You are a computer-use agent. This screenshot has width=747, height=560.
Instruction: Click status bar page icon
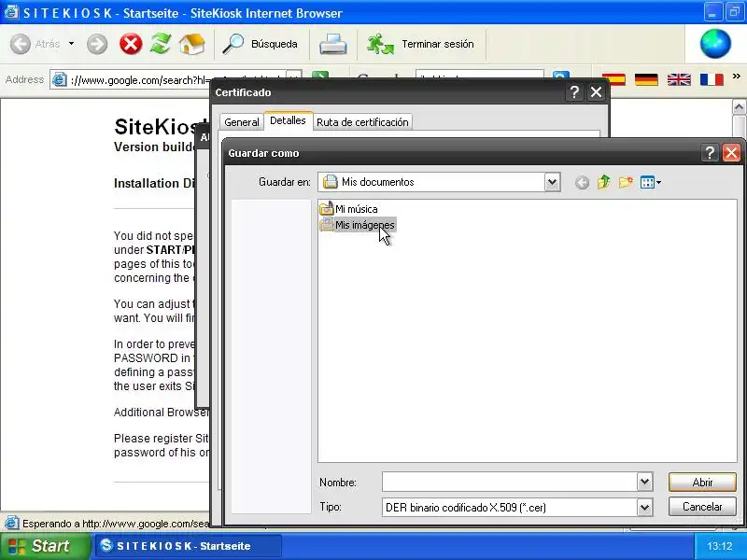click(11, 523)
